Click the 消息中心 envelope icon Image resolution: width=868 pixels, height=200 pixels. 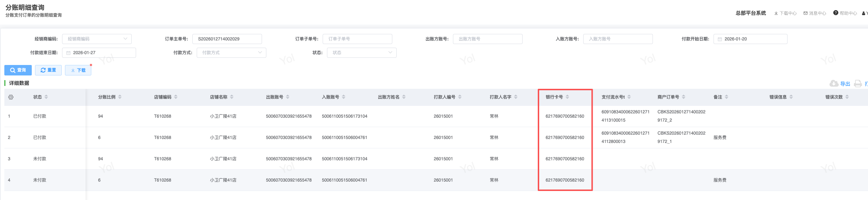806,13
